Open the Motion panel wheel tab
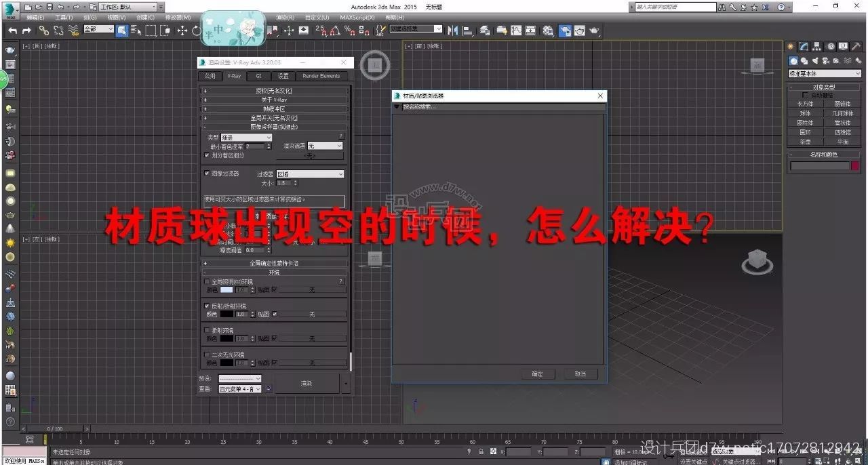This screenshot has width=868, height=465. (829, 46)
